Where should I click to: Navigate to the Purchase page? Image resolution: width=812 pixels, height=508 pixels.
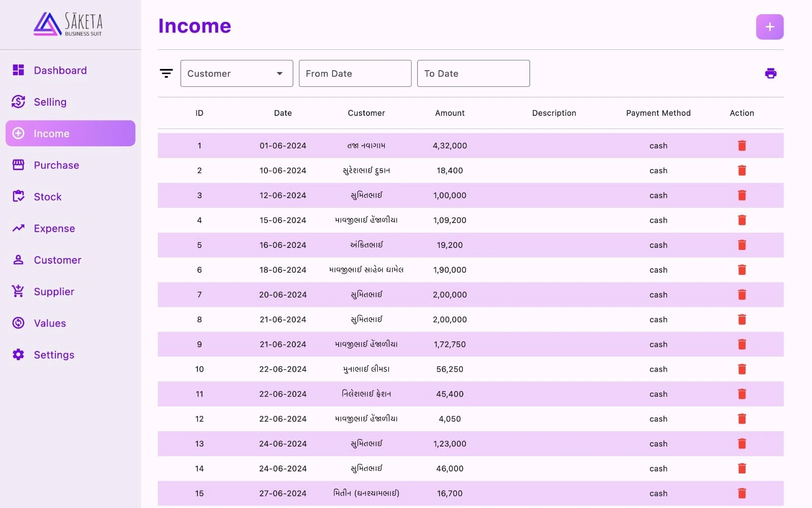point(71,165)
